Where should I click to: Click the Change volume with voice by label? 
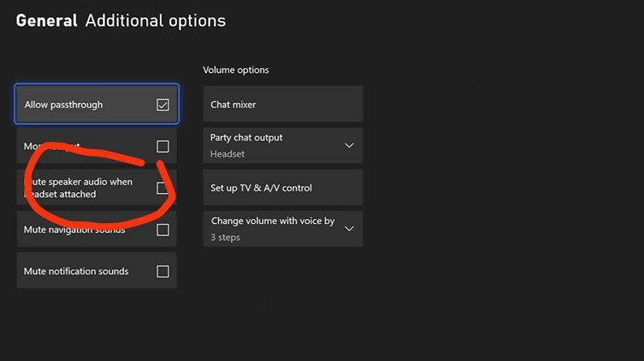[273, 221]
